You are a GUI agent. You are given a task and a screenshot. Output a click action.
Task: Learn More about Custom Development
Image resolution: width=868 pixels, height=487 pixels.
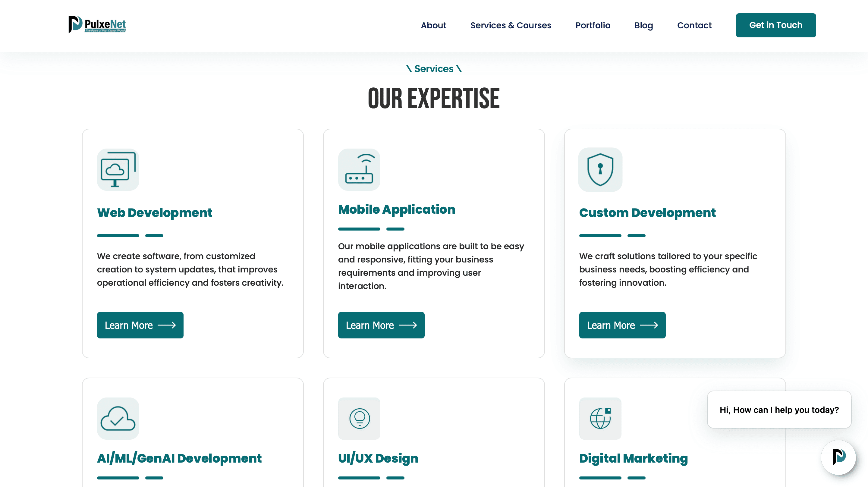[x=622, y=325]
